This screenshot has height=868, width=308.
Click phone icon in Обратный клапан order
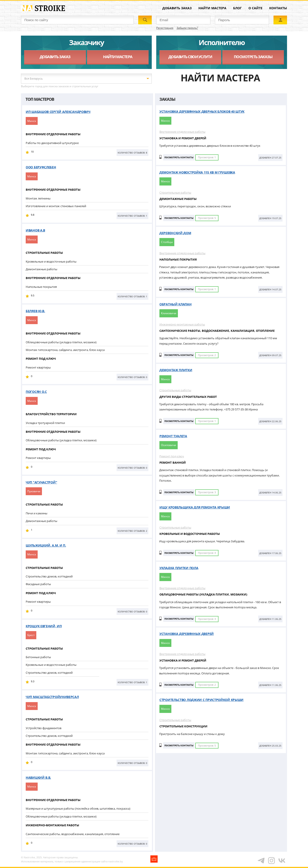(160, 355)
